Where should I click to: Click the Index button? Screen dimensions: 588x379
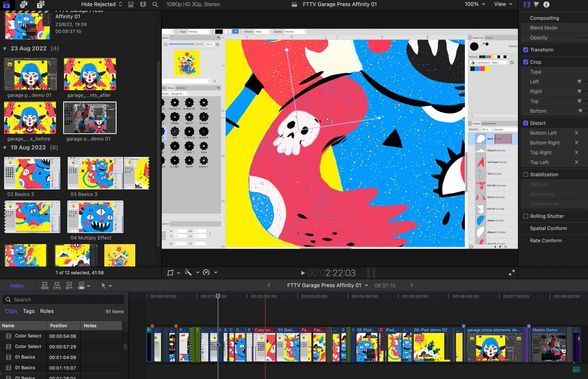(17, 285)
